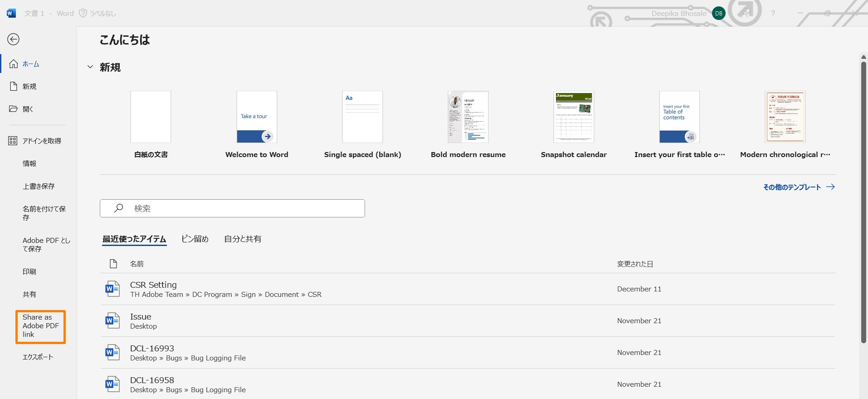Open the Welcome to Word template
868x399 pixels.
pyautogui.click(x=257, y=125)
